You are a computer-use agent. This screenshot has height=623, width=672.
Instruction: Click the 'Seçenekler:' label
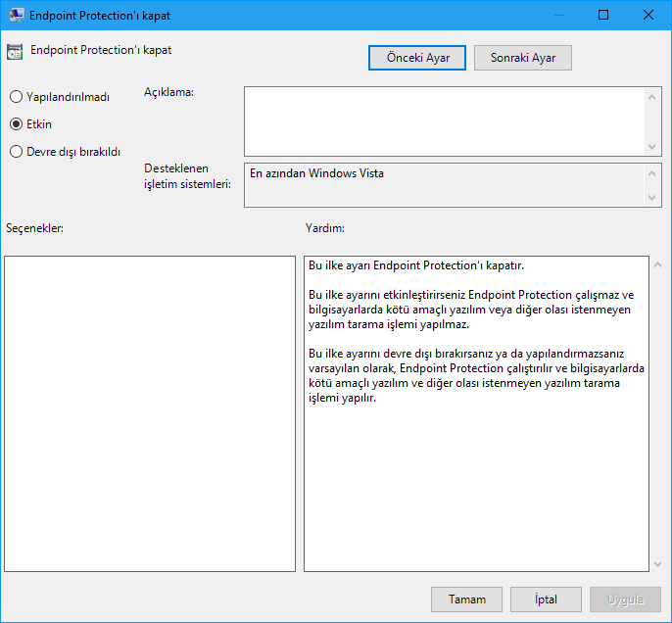coord(34,228)
